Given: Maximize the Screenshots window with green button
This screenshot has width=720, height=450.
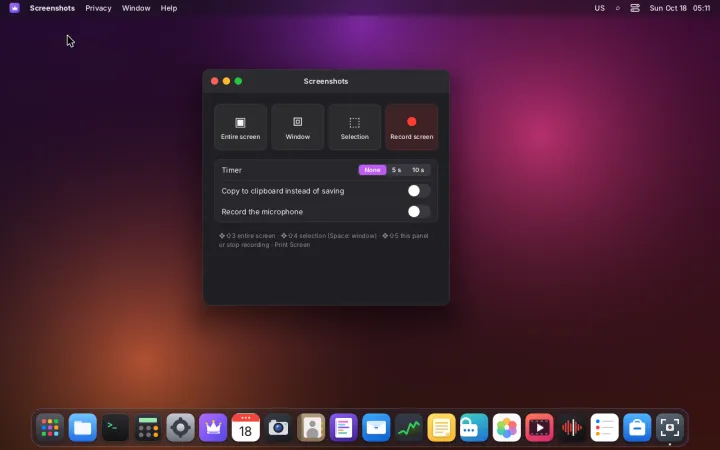Looking at the screenshot, I should pos(238,81).
